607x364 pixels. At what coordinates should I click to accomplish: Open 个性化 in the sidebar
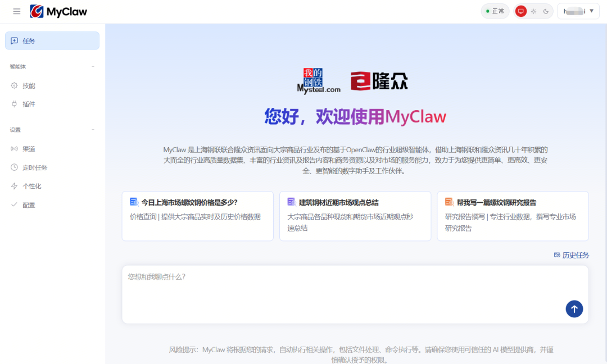coord(52,186)
